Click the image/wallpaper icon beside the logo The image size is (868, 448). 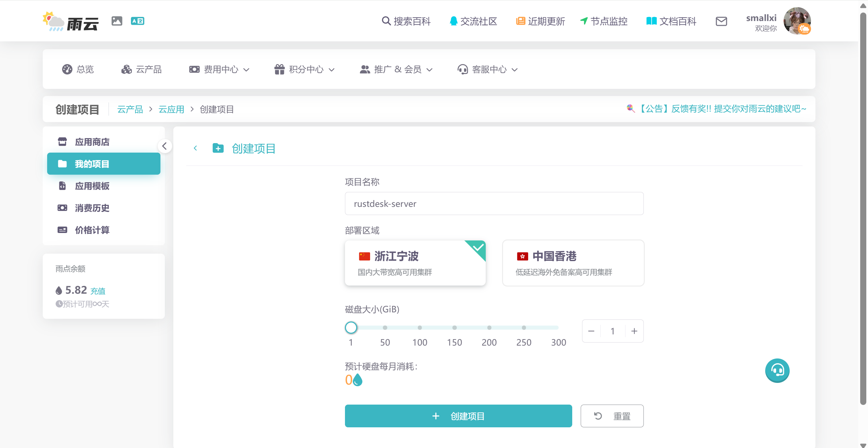[117, 21]
